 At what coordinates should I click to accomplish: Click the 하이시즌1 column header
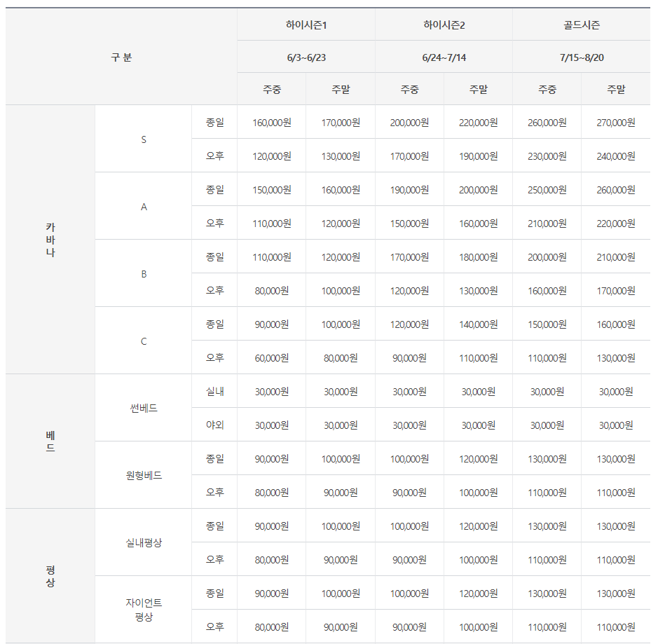click(x=306, y=25)
